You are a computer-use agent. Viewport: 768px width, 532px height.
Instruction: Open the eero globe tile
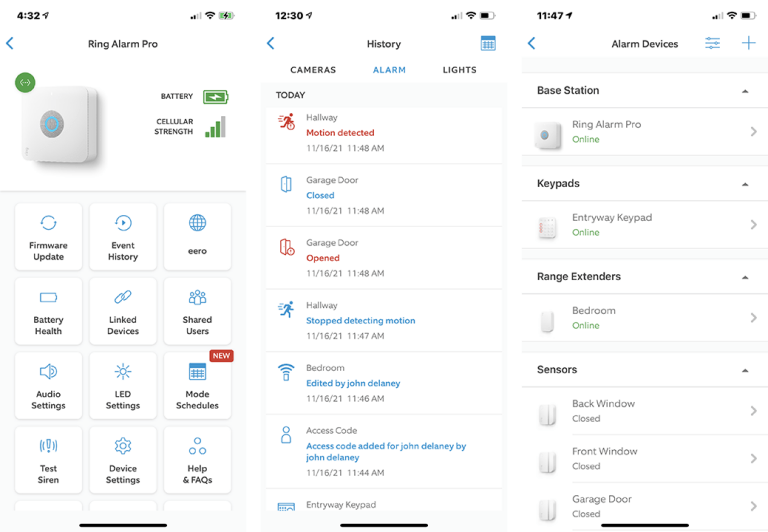coord(197,237)
